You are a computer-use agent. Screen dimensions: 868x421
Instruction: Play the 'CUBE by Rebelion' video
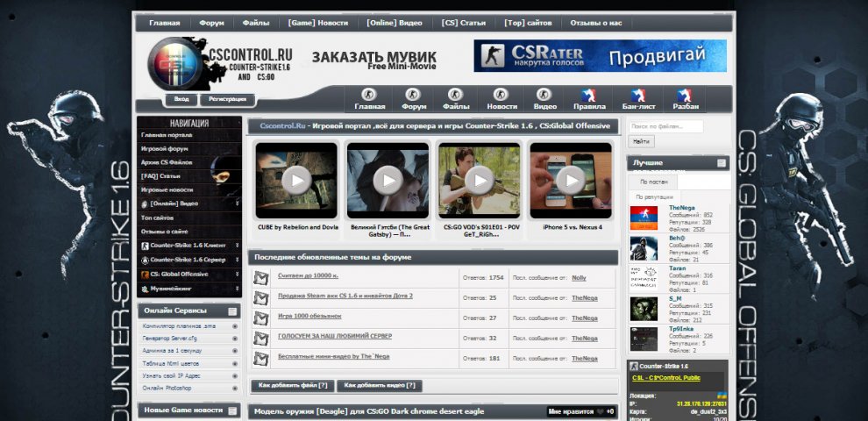296,180
